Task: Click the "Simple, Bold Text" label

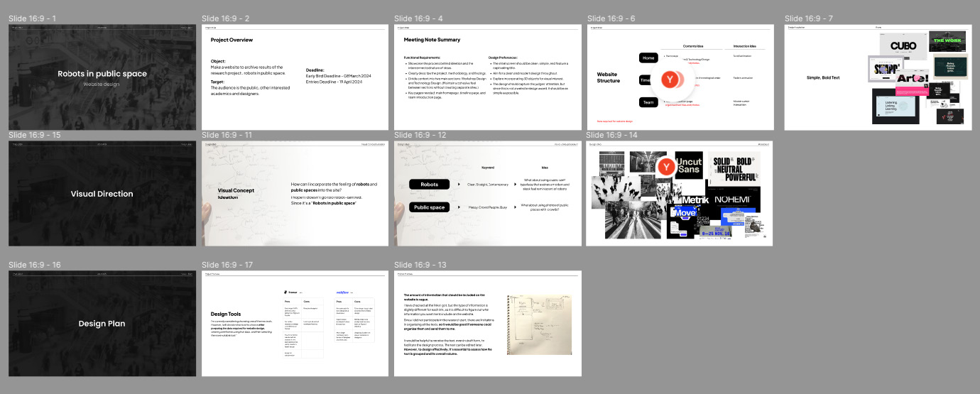Action: (824, 77)
